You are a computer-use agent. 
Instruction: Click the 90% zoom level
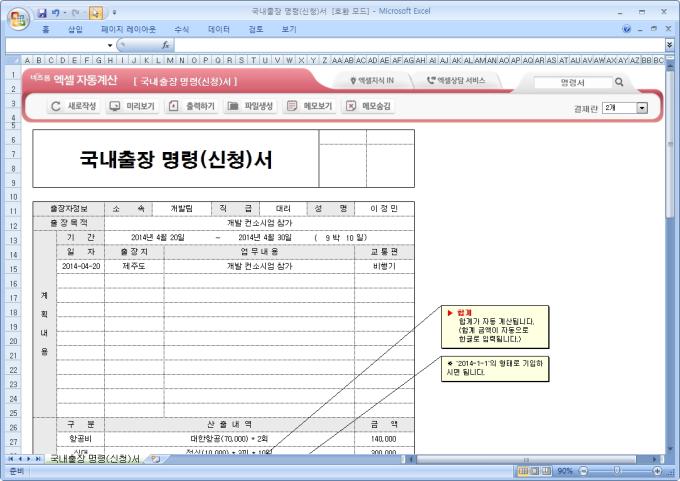565,471
